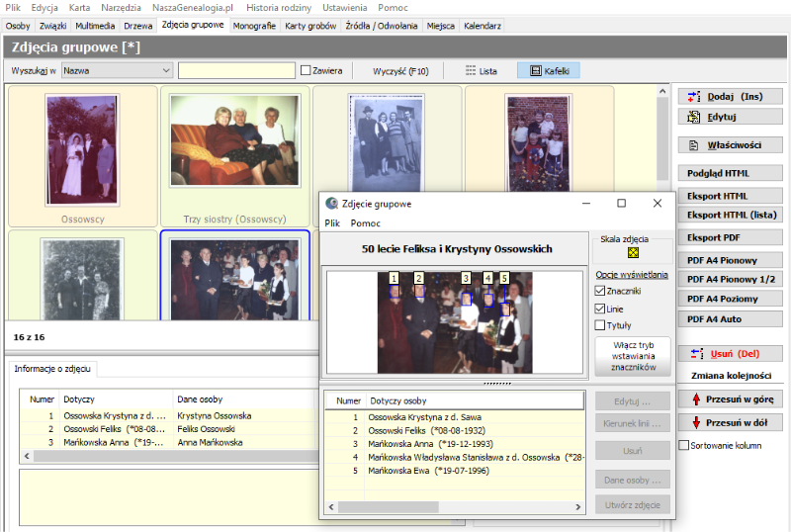
Task: Open Właściwości properties document icon
Action: 694,145
